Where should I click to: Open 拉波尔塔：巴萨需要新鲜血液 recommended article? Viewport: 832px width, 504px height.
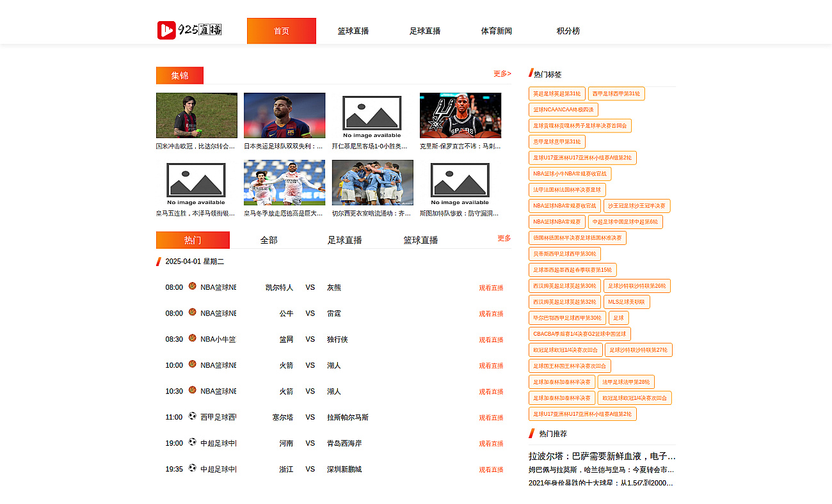pos(602,456)
